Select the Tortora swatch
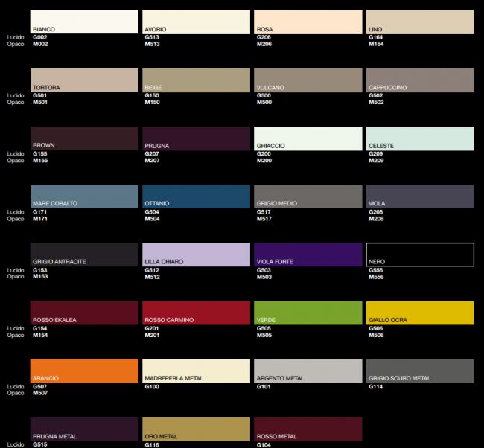484x448 pixels. pyautogui.click(x=85, y=80)
